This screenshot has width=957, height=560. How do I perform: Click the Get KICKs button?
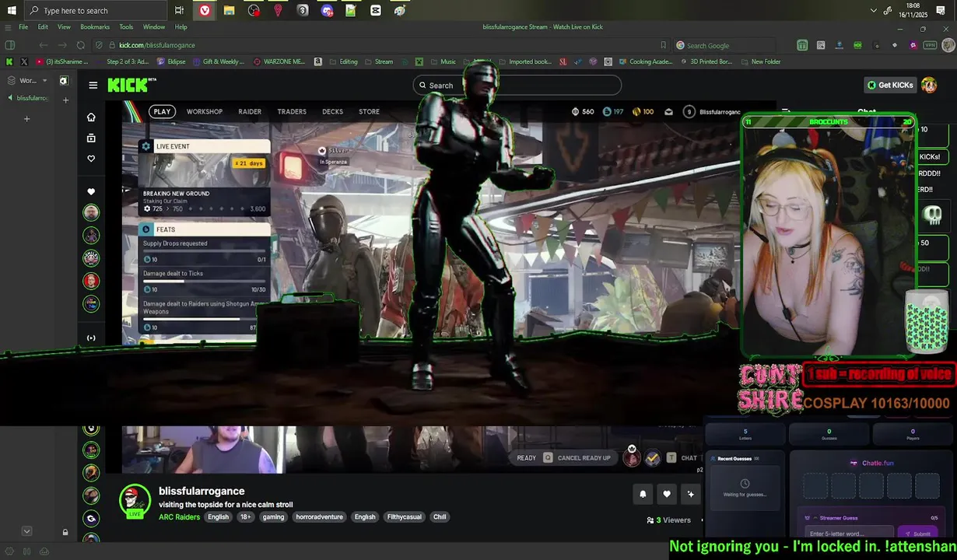coord(890,85)
